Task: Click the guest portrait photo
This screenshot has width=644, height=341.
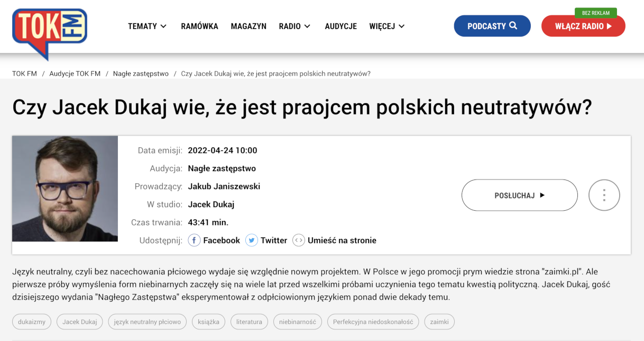Action: click(x=65, y=189)
